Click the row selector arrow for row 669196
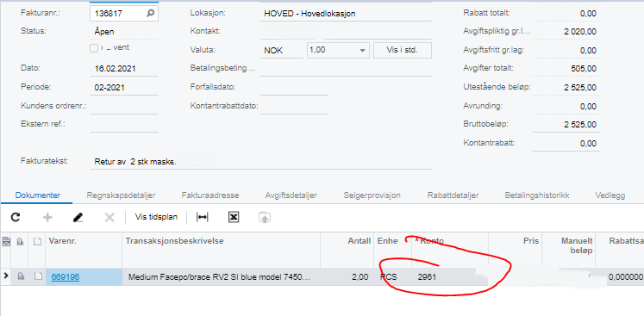The width and height of the screenshot is (644, 316). tap(6, 276)
